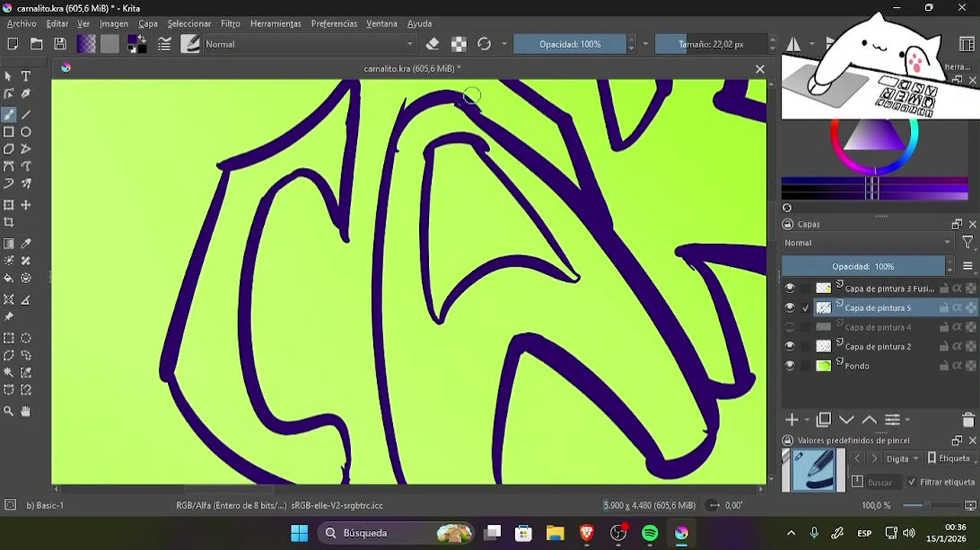
Task: Open the brush preset chooser icon
Action: 190,44
